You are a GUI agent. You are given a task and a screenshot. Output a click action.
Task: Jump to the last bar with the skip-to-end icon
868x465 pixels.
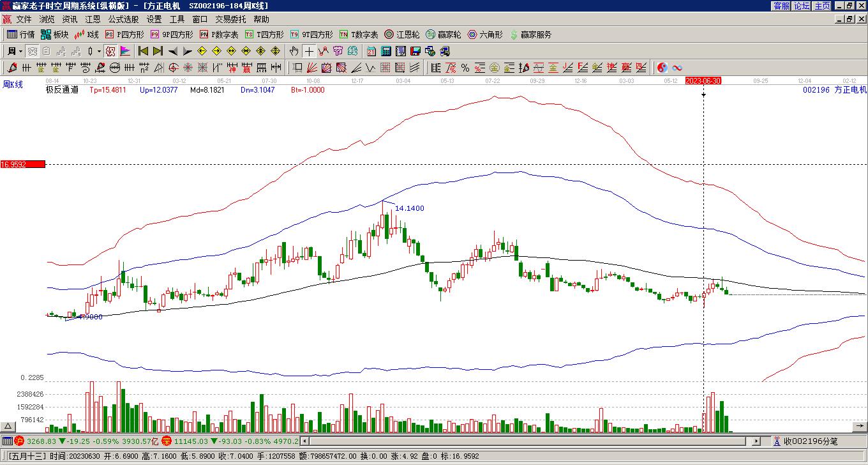tap(158, 51)
